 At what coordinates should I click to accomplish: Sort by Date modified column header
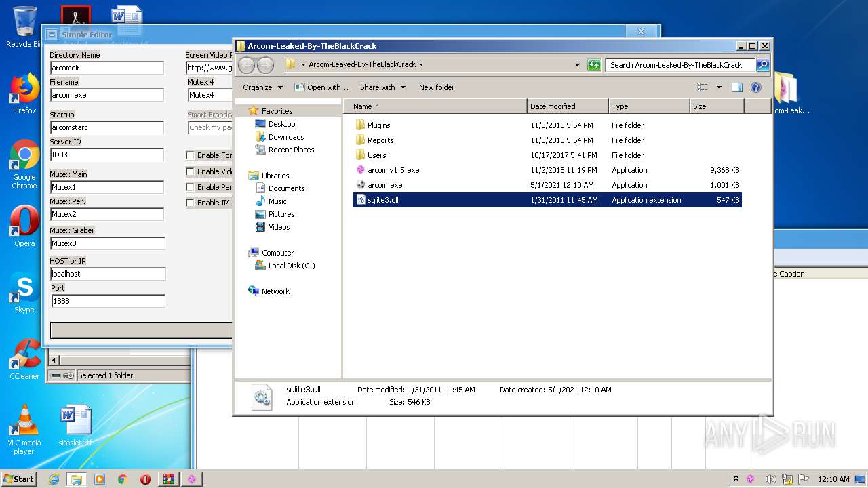[x=568, y=106]
